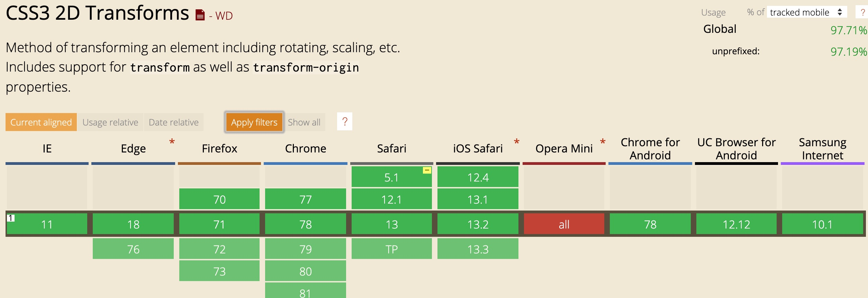The width and height of the screenshot is (868, 298).
Task: Switch to Date relative view
Action: tap(173, 122)
